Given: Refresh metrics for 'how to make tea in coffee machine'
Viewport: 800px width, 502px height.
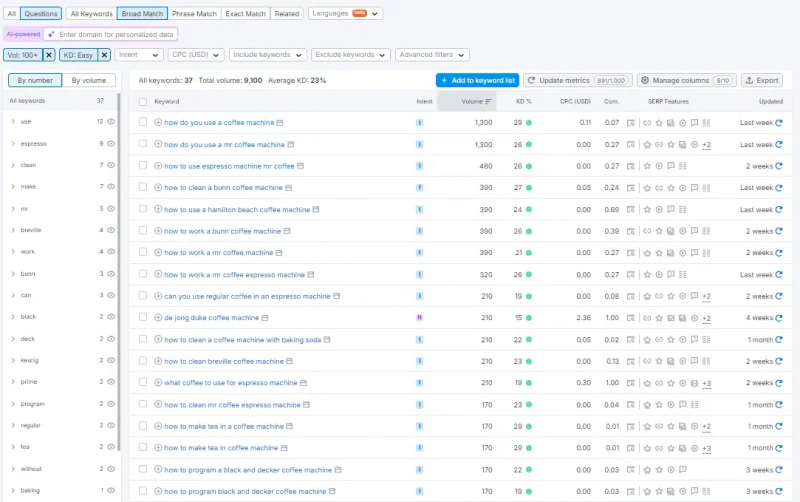Looking at the screenshot, I should pos(779,448).
